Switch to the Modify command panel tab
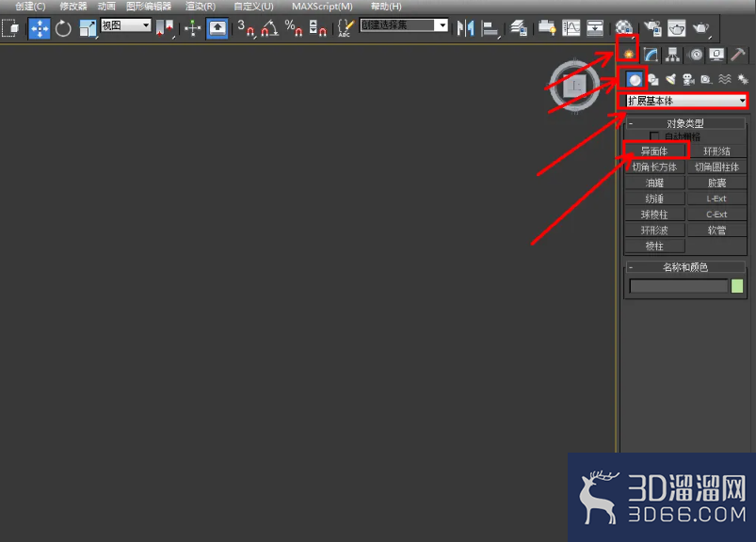 pyautogui.click(x=651, y=55)
